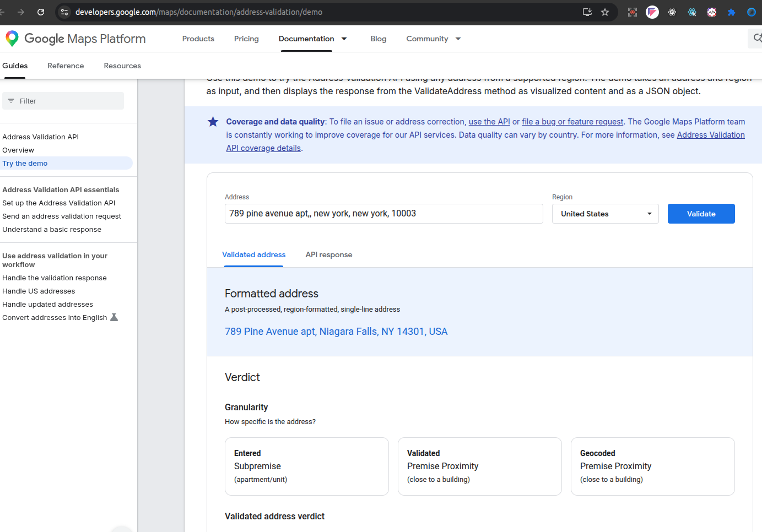Screen dimensions: 762x532
Task: Click 'Coverage and data quality' bold text
Action: pos(275,122)
